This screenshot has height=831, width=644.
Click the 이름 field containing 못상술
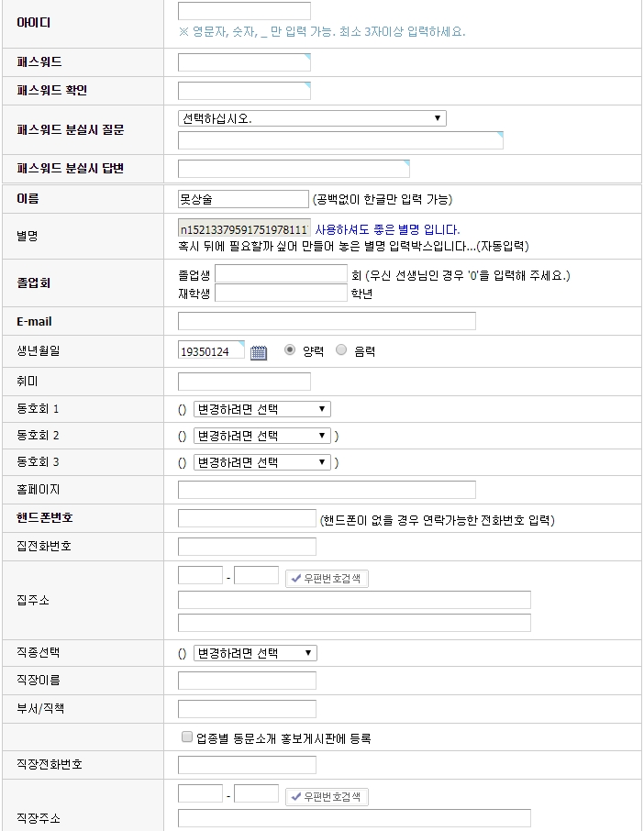click(x=243, y=199)
